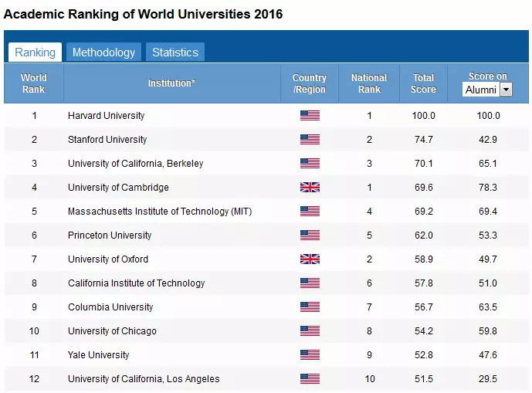Viewport: 532px width, 393px height.
Task: Click the flag icon in the MIT row
Action: tap(309, 212)
